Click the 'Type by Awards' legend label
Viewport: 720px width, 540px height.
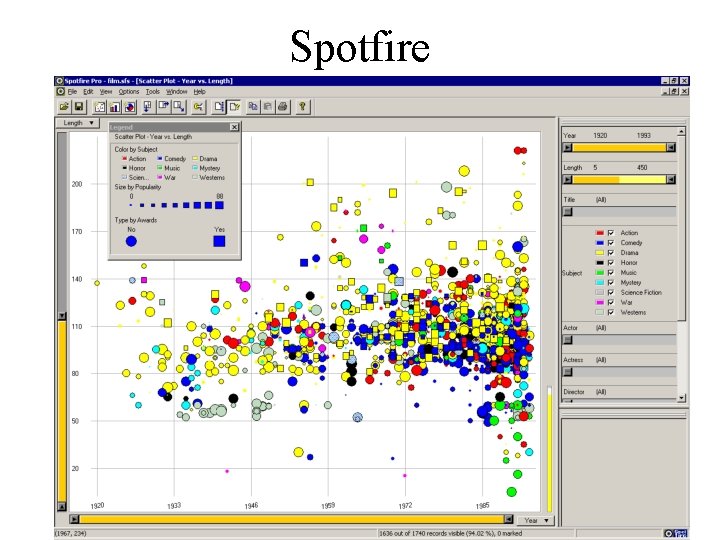[136, 220]
